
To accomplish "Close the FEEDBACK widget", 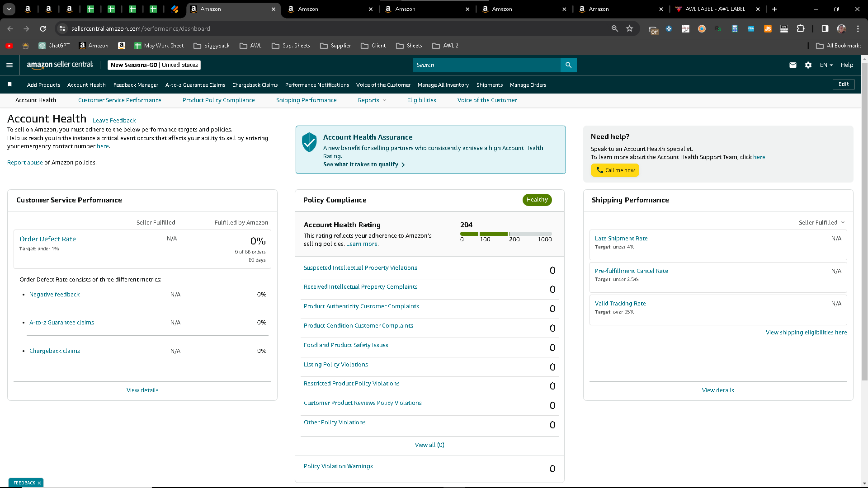I will (39, 483).
